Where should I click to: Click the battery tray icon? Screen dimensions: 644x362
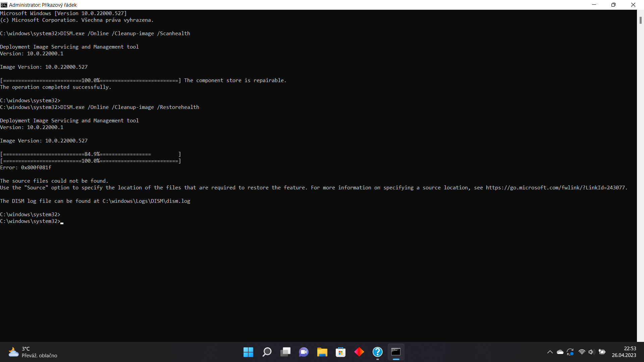pos(602,352)
